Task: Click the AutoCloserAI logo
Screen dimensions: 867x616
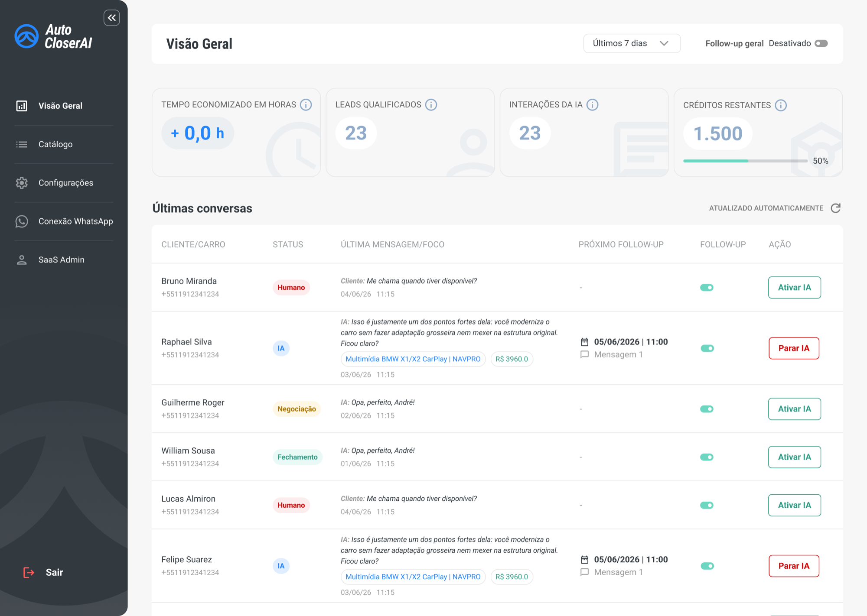Action: (53, 36)
